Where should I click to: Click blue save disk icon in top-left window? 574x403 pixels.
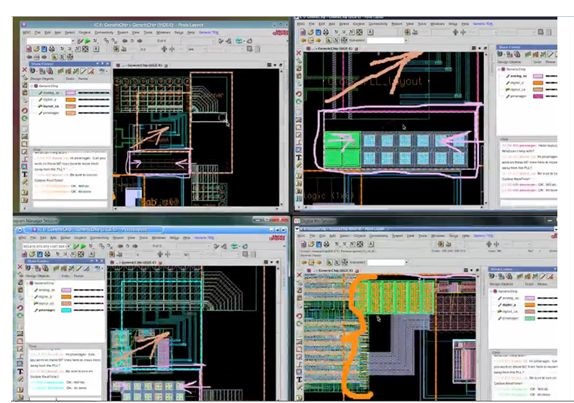click(x=44, y=49)
